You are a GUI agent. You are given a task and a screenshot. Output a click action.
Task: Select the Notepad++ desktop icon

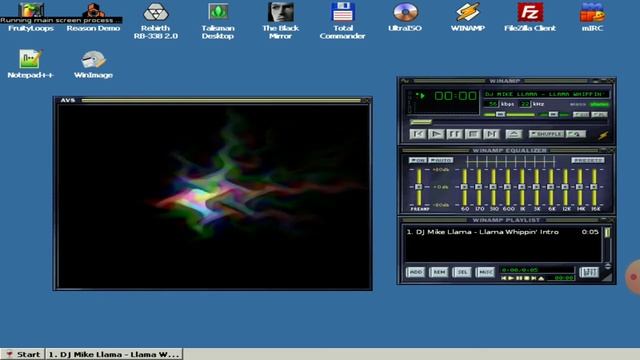[30, 64]
